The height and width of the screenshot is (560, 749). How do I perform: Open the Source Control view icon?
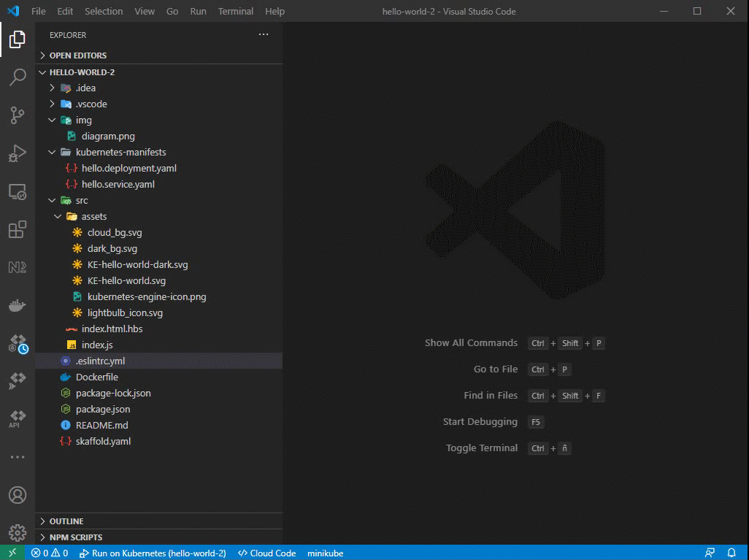pyautogui.click(x=18, y=115)
